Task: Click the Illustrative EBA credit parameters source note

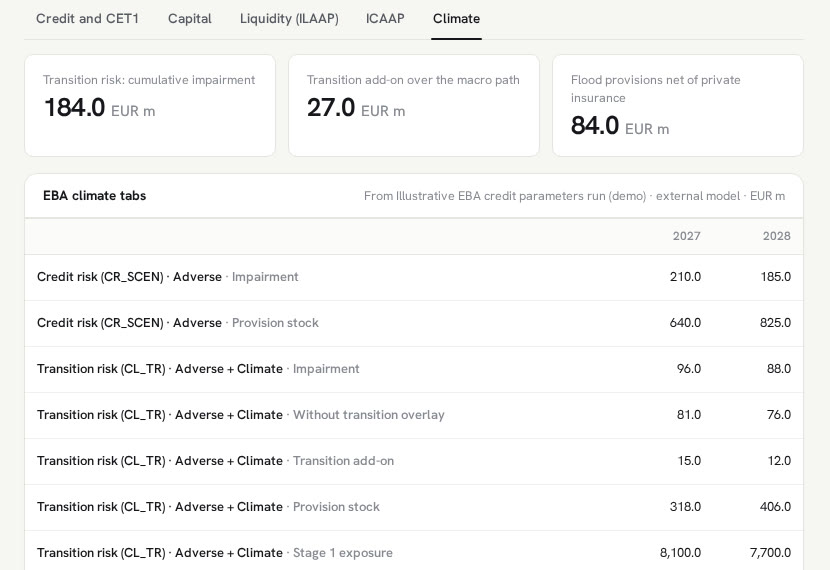Action: point(574,196)
